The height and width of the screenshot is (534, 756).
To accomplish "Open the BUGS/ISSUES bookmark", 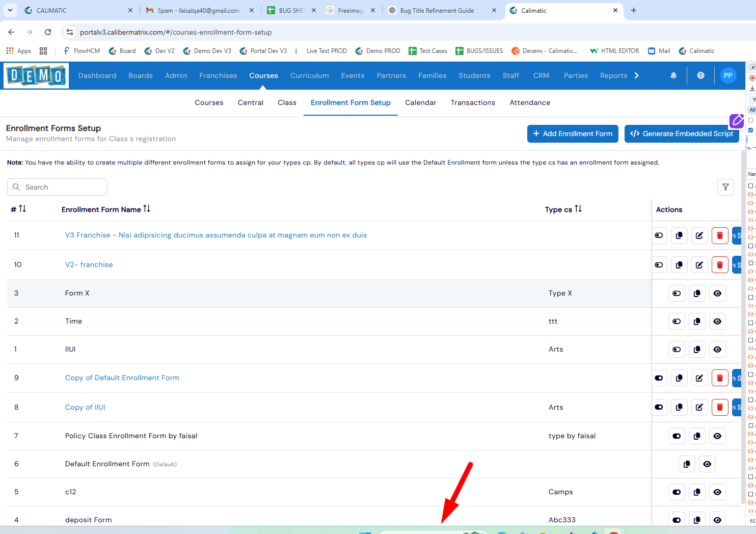I will (x=479, y=51).
